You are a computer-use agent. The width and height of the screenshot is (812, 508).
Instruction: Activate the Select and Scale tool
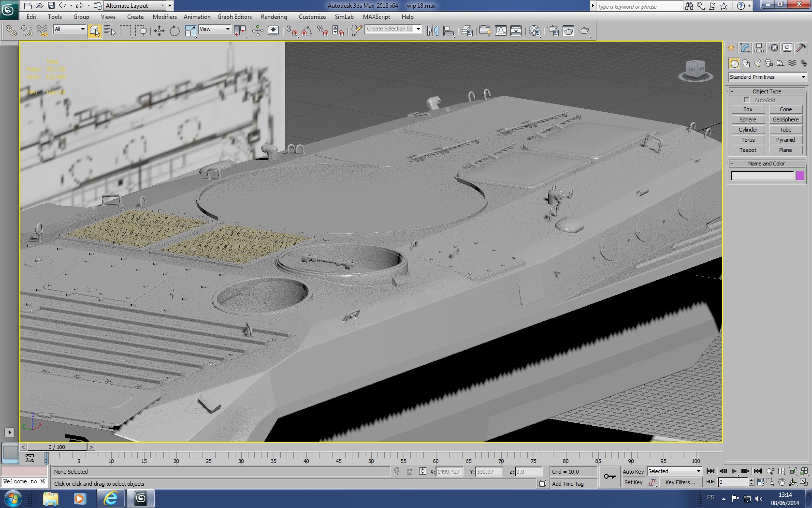coord(190,31)
